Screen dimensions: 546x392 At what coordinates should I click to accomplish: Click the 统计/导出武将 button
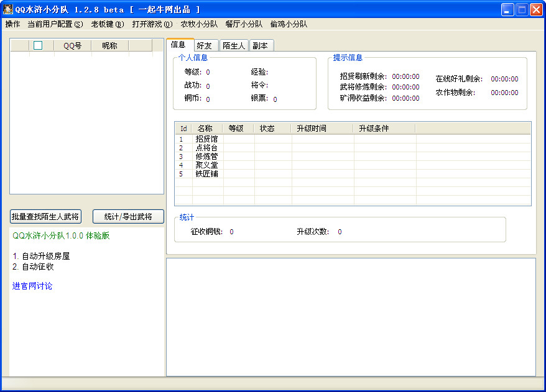[x=128, y=217]
